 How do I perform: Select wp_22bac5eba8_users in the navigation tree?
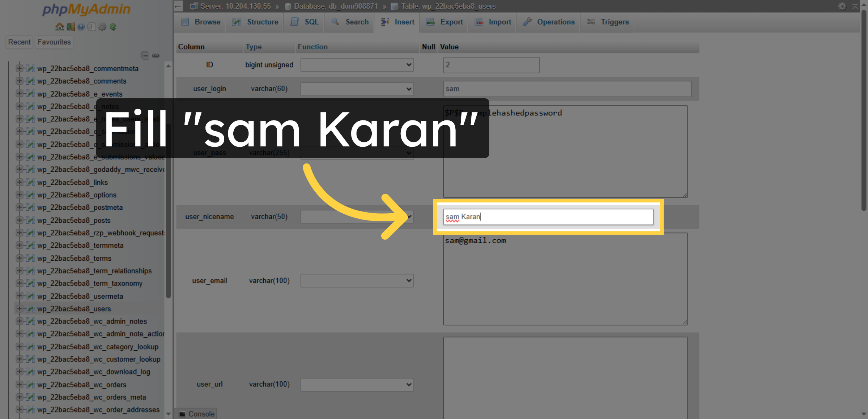click(x=74, y=309)
